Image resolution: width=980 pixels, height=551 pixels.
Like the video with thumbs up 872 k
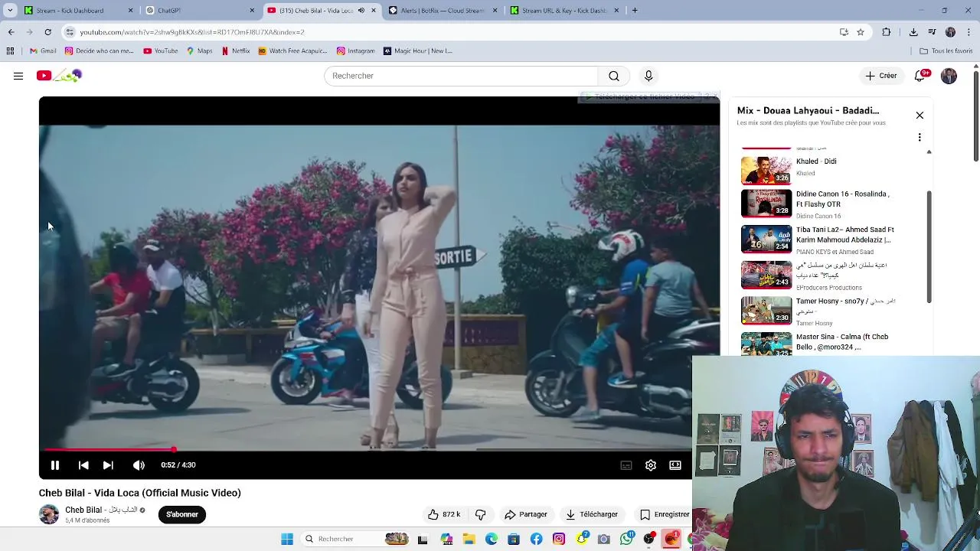(444, 514)
